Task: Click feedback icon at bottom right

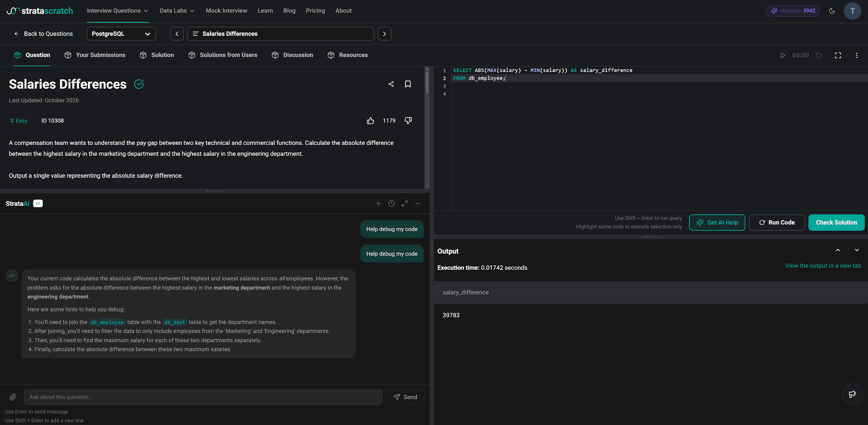Action: (852, 394)
